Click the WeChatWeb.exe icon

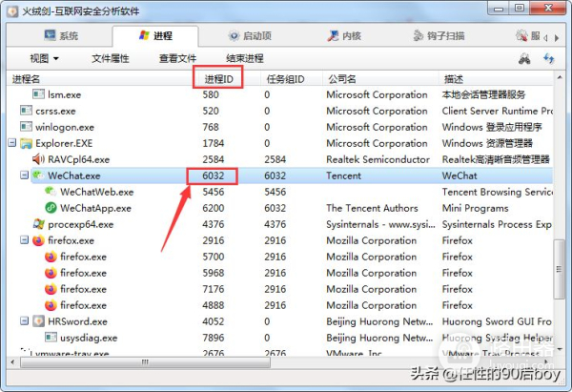click(51, 192)
